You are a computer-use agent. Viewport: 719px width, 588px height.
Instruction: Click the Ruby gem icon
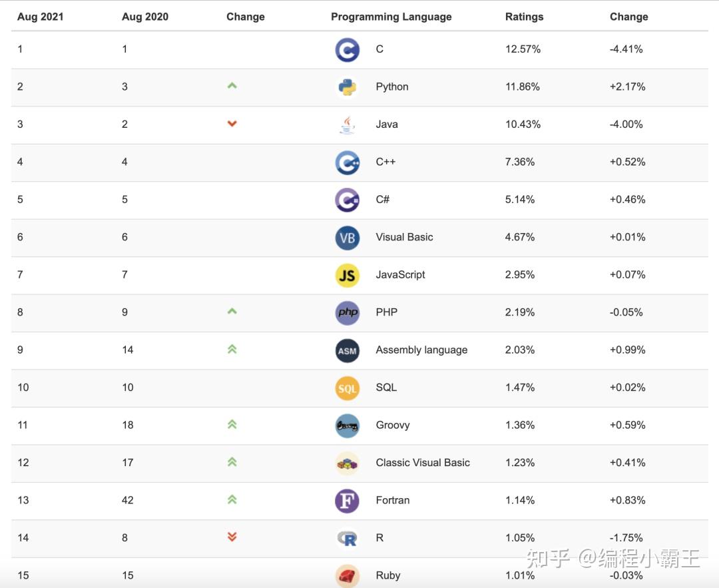pos(347,575)
